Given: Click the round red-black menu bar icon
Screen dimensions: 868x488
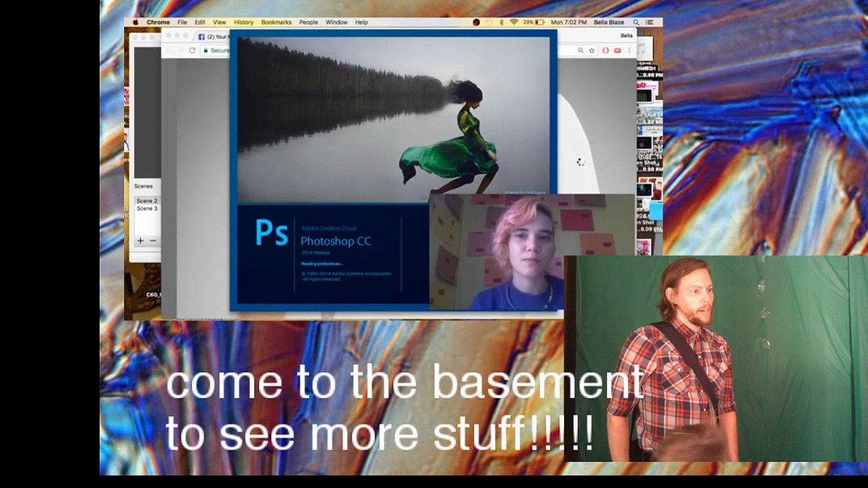Looking at the screenshot, I should [x=477, y=22].
